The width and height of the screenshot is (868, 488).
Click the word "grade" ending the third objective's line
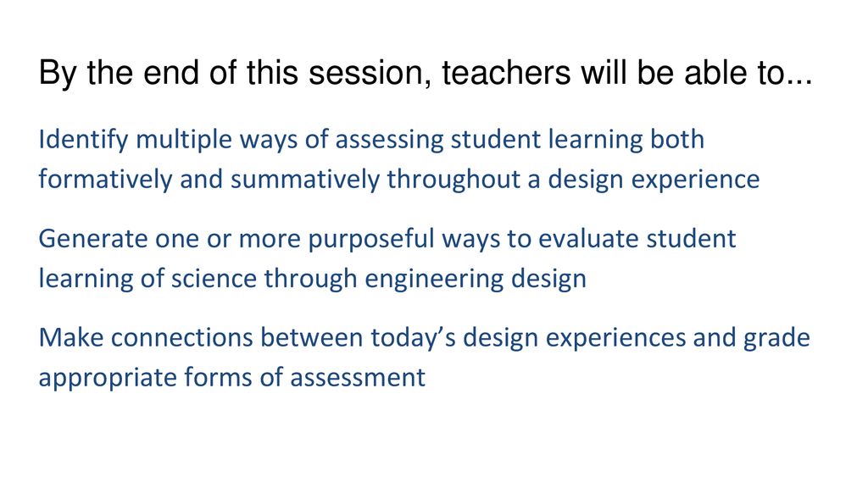click(776, 339)
